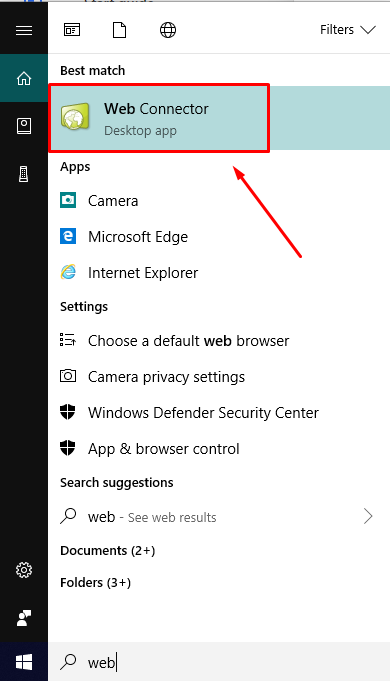Open the settings gear icon
This screenshot has height=681, width=390.
[24, 570]
